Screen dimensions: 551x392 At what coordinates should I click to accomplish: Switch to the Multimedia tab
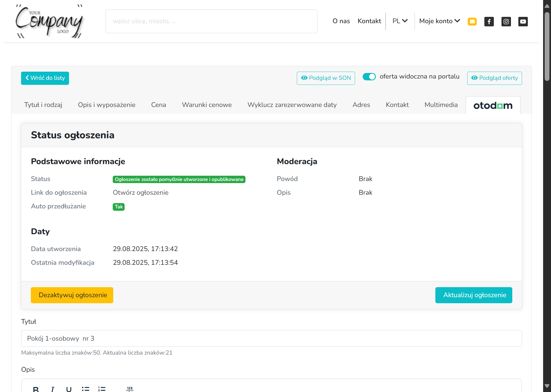pyautogui.click(x=441, y=105)
